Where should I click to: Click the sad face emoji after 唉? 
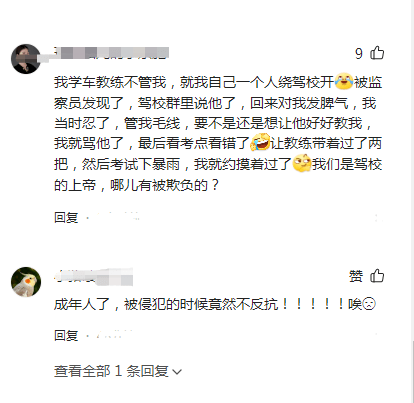tap(369, 304)
